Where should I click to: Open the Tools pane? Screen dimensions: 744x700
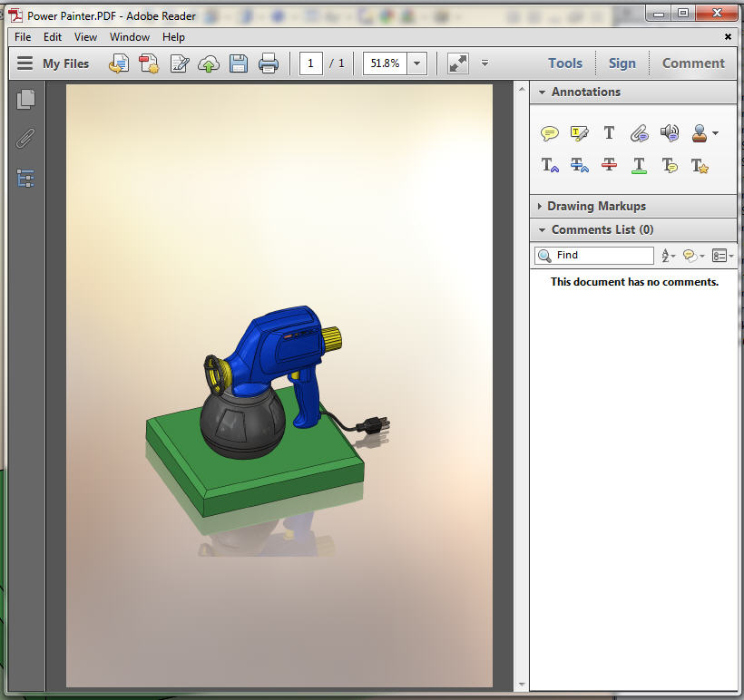point(564,63)
